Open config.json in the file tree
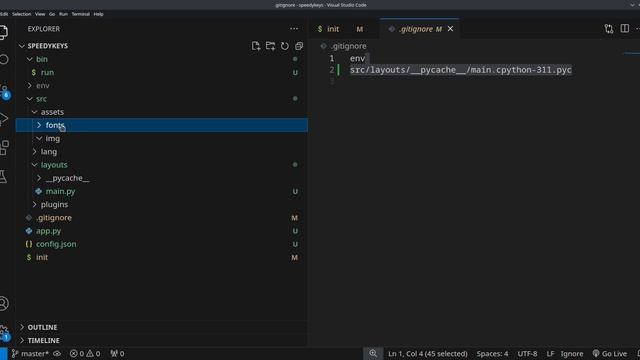 [162, 244]
